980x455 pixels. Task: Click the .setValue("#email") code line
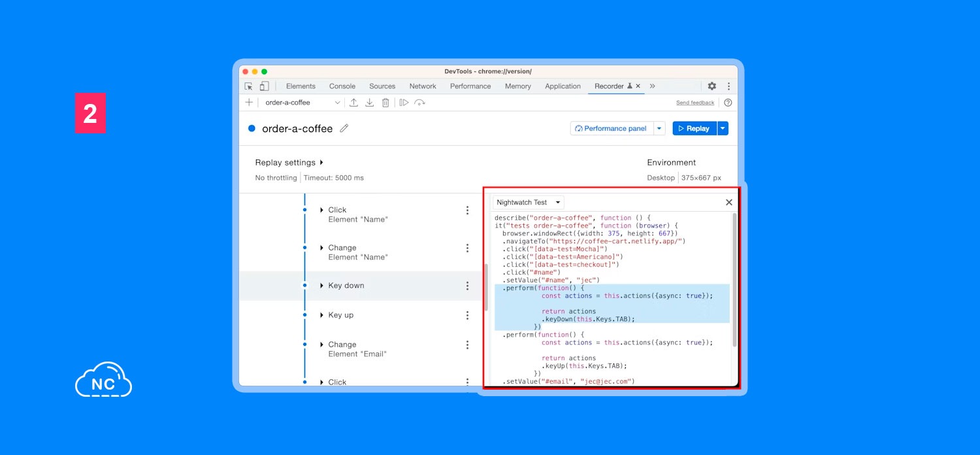tap(568, 381)
